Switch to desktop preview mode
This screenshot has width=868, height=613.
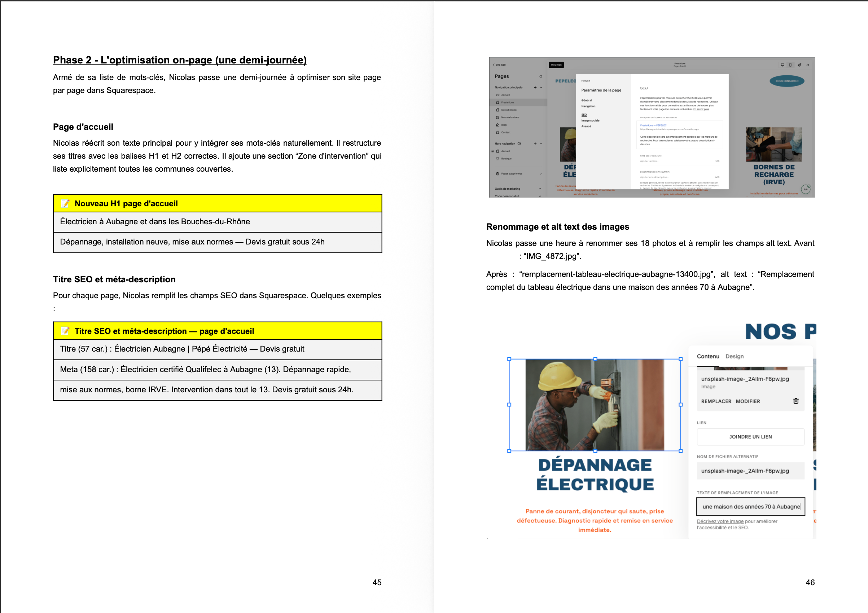point(783,65)
